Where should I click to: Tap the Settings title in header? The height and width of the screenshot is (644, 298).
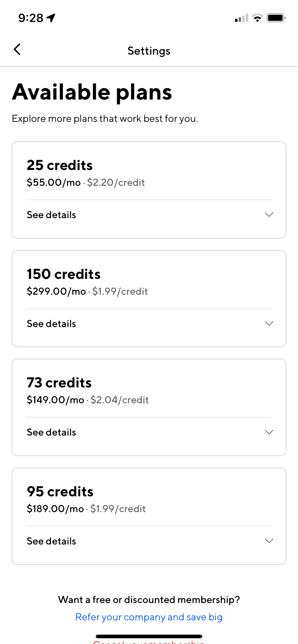(x=149, y=51)
